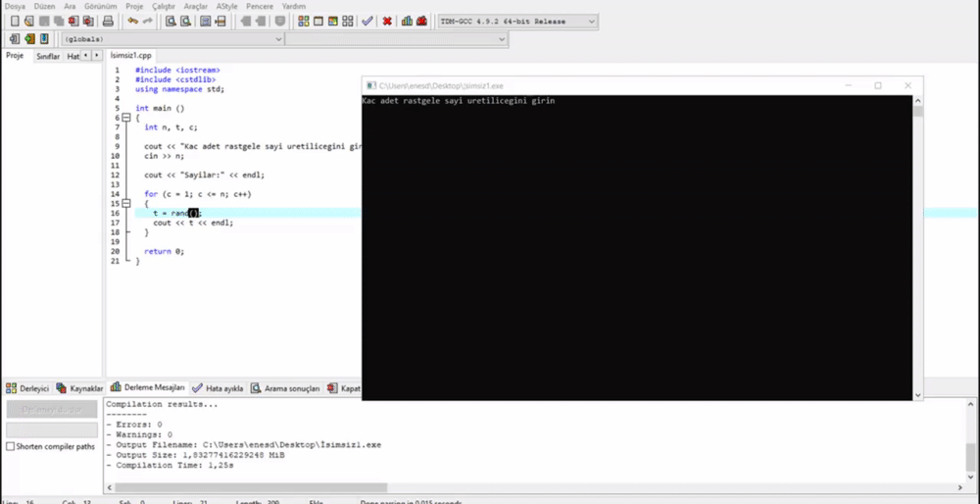980x504 pixels.
Task: Click the Compile icon with four colored squares
Action: tap(304, 22)
